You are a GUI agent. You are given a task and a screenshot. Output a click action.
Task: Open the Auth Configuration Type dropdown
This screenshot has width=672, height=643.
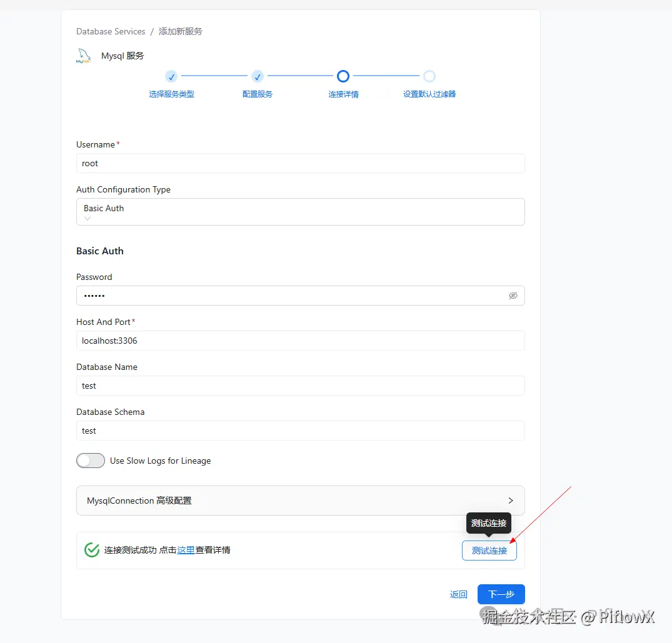click(301, 212)
